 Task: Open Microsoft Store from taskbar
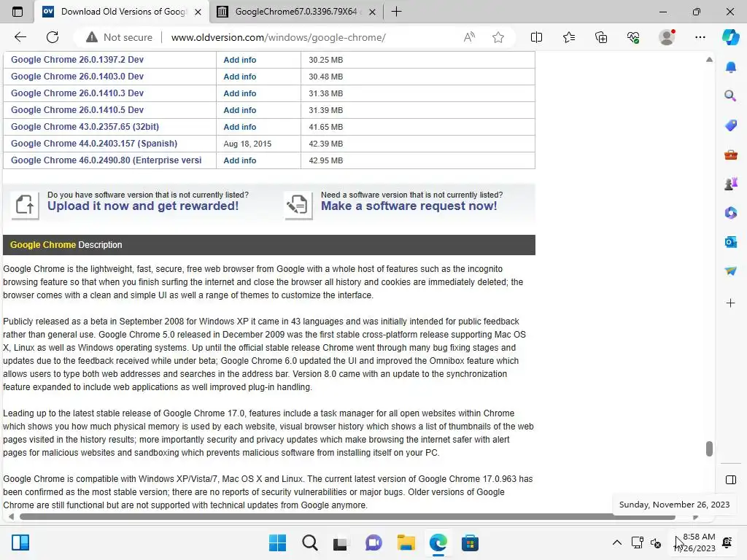click(470, 542)
